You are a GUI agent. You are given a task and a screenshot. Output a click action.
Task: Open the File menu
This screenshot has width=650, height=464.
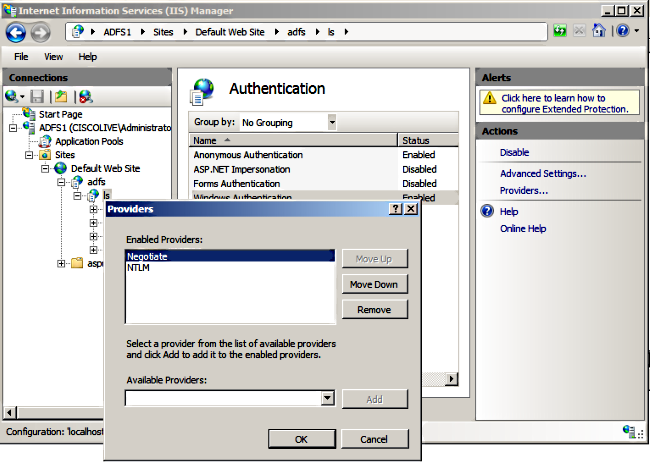[x=21, y=57]
